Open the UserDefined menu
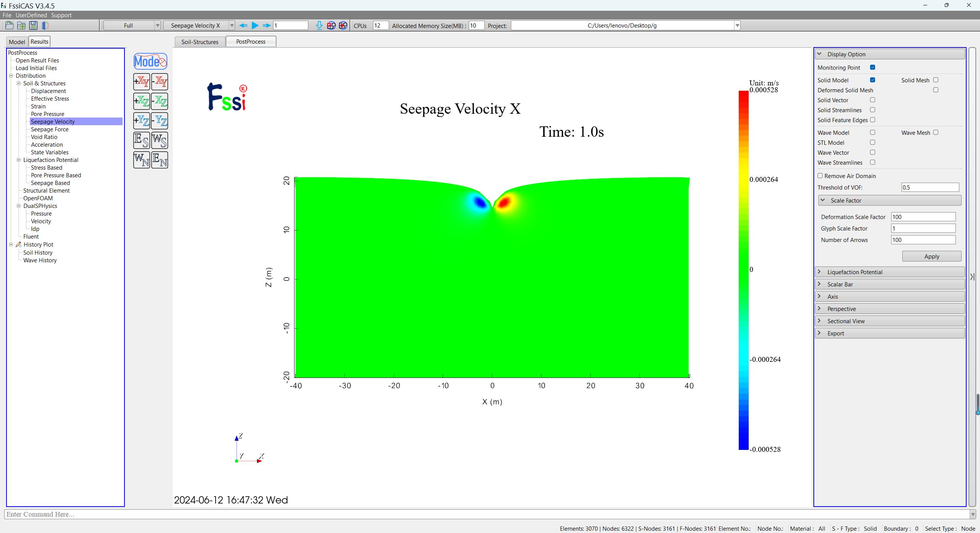This screenshot has width=980, height=533. (31, 15)
